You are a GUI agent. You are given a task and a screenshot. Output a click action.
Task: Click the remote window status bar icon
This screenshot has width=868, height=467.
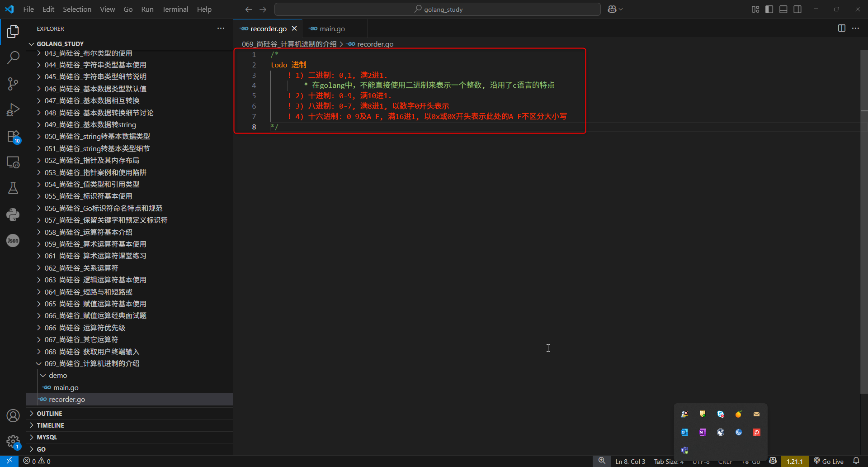pos(9,461)
